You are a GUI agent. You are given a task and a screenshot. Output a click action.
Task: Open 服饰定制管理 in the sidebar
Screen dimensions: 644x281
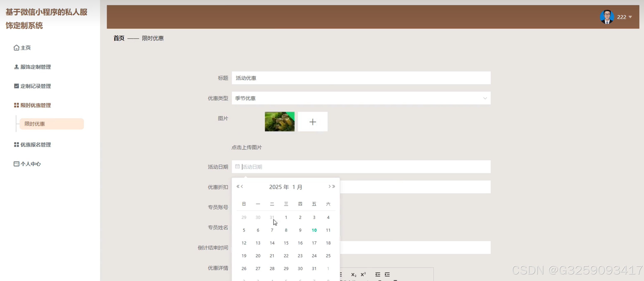point(36,67)
